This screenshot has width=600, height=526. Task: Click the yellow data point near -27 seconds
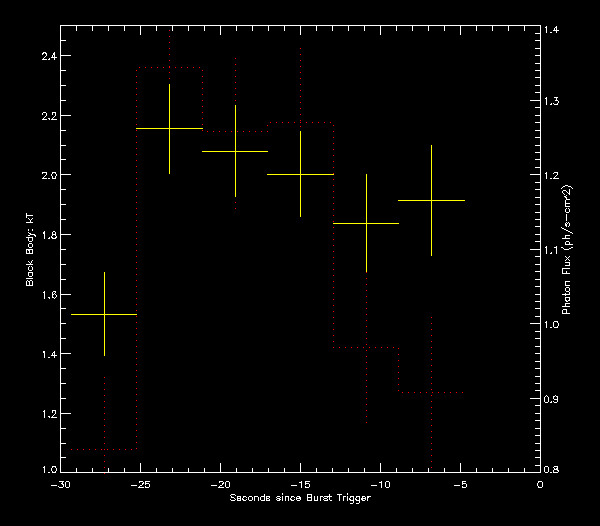coord(104,314)
